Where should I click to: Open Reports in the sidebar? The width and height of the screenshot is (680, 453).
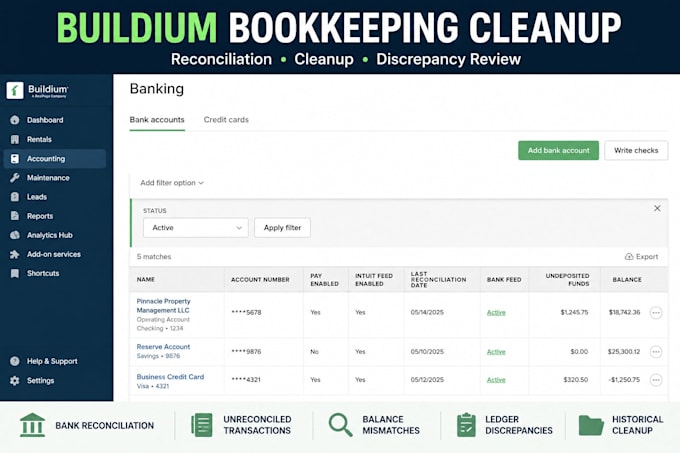tap(40, 216)
